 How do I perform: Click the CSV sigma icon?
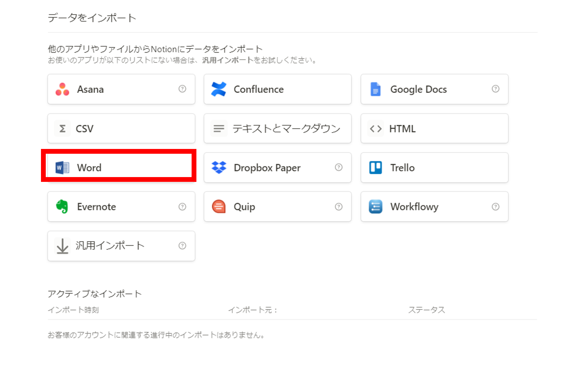(x=62, y=128)
